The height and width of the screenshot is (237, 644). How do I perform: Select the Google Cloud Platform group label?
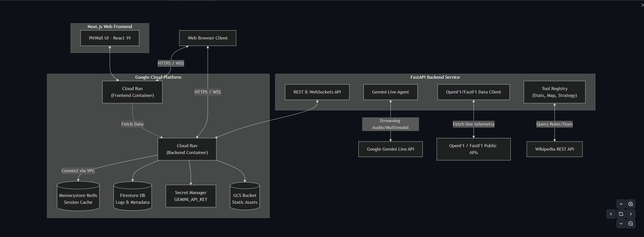(x=158, y=77)
